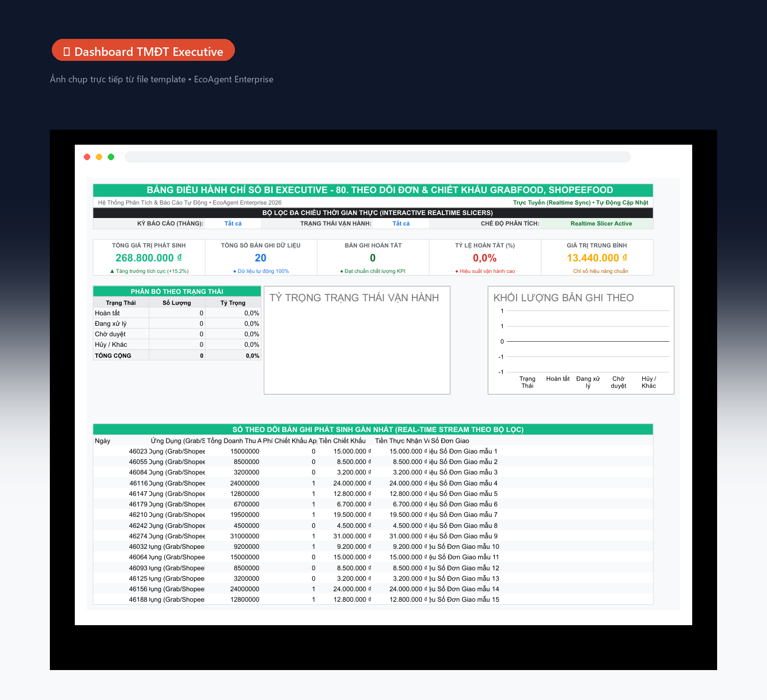The image size is (767, 700).
Task: Click the empty gray address bar
Action: (378, 157)
